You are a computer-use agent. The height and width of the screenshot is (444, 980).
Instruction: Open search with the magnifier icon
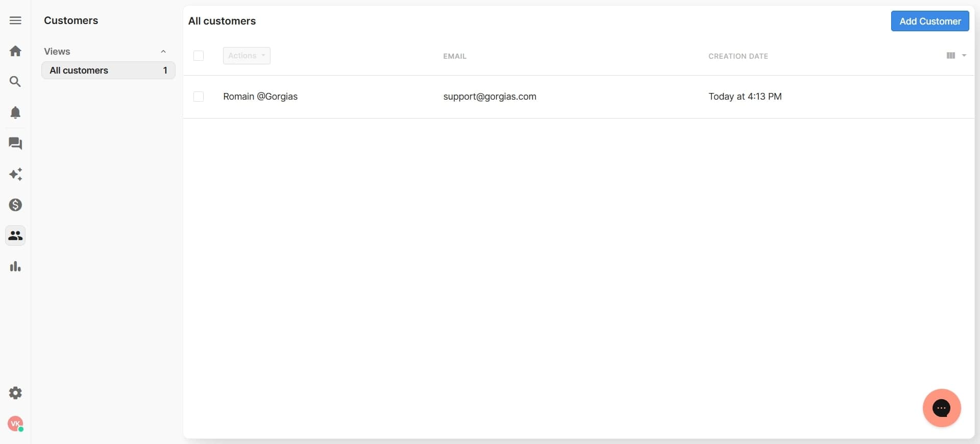[15, 82]
